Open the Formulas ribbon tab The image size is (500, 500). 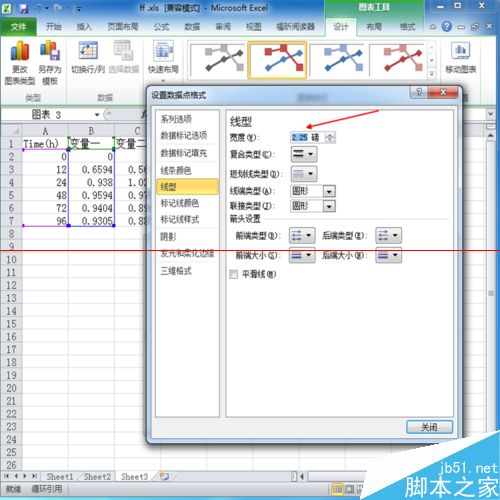pos(161,27)
